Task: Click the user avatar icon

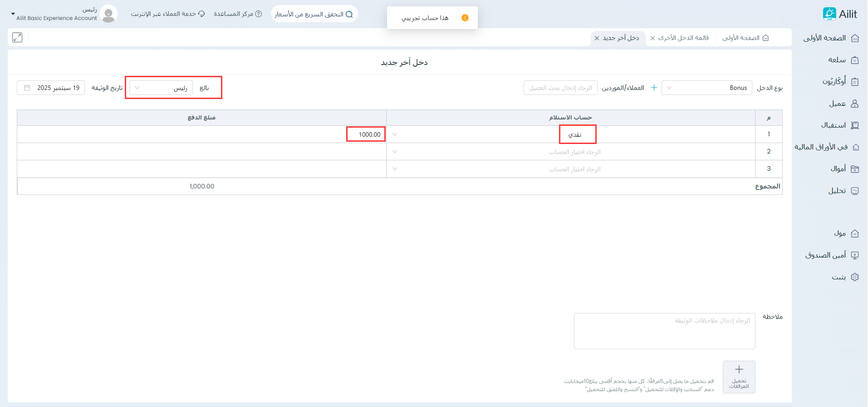Action: 108,14
